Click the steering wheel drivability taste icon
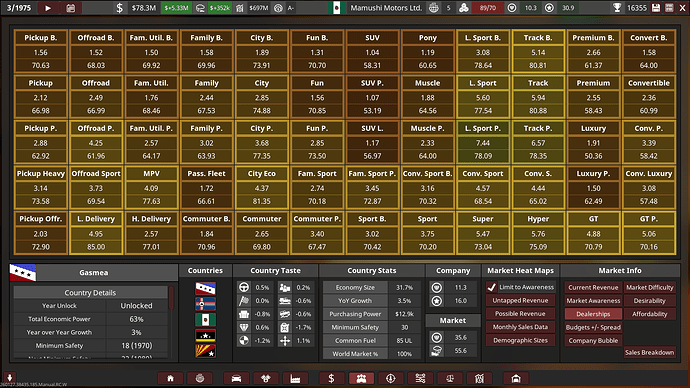The image size is (690, 388). click(x=244, y=287)
